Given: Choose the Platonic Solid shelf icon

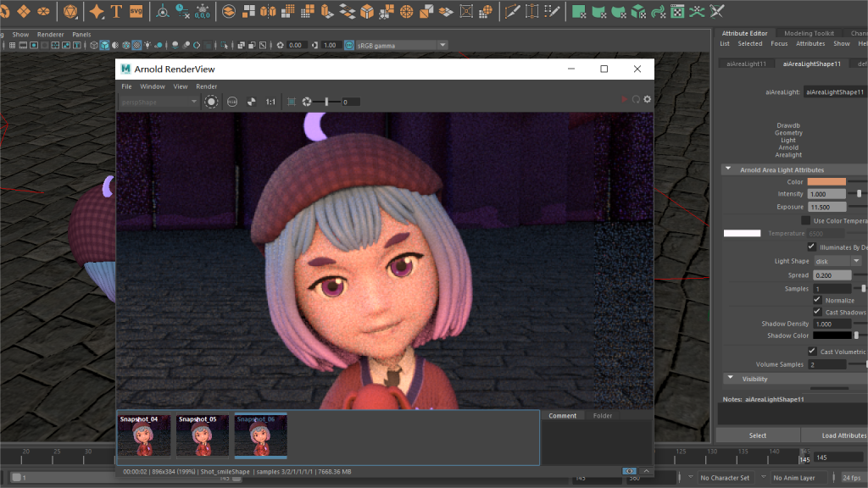Looking at the screenshot, I should click(70, 11).
